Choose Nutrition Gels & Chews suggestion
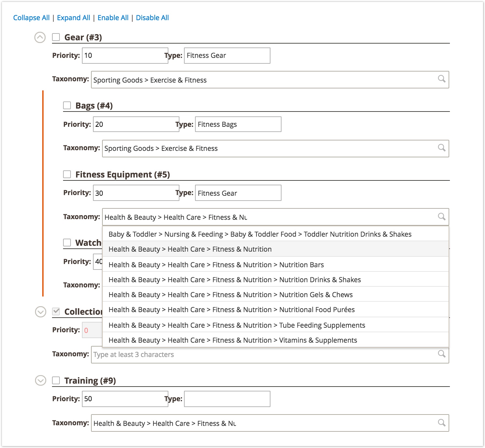Image resolution: width=485 pixels, height=448 pixels. click(x=276, y=295)
